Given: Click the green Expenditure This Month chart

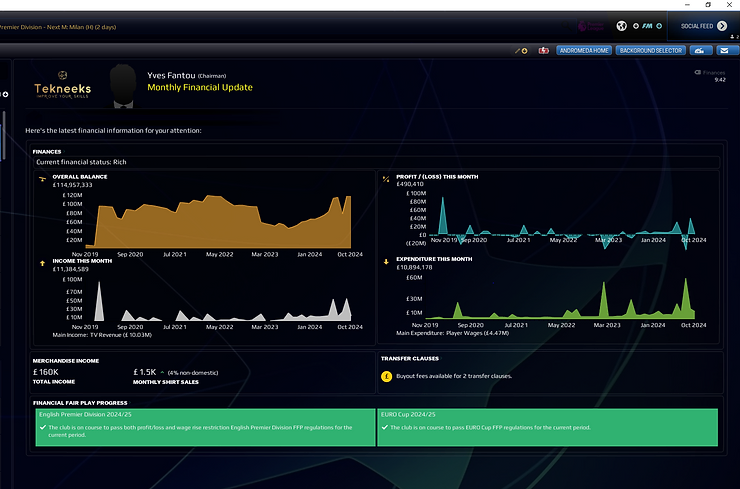Looking at the screenshot, I should 560,297.
